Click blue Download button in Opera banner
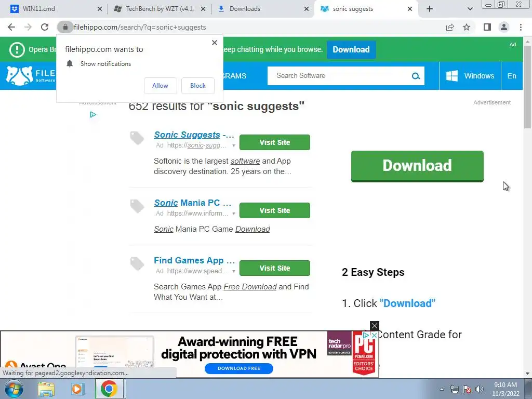Screen dimensions: 532x399 coord(351,49)
